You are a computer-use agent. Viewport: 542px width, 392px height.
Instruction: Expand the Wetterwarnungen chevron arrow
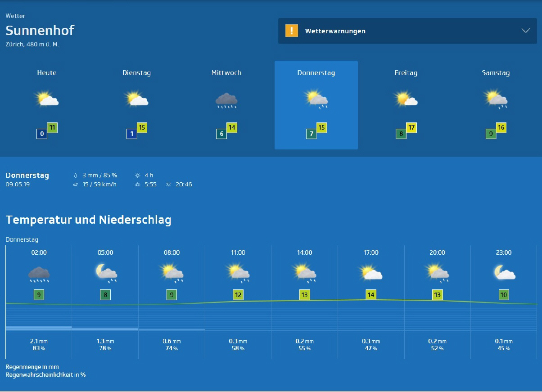[525, 31]
